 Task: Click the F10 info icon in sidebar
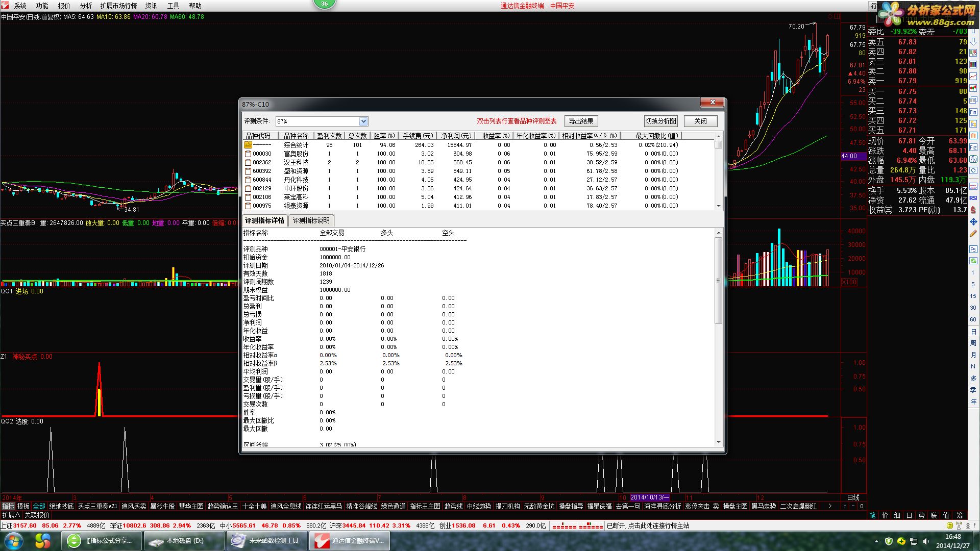coord(973,112)
